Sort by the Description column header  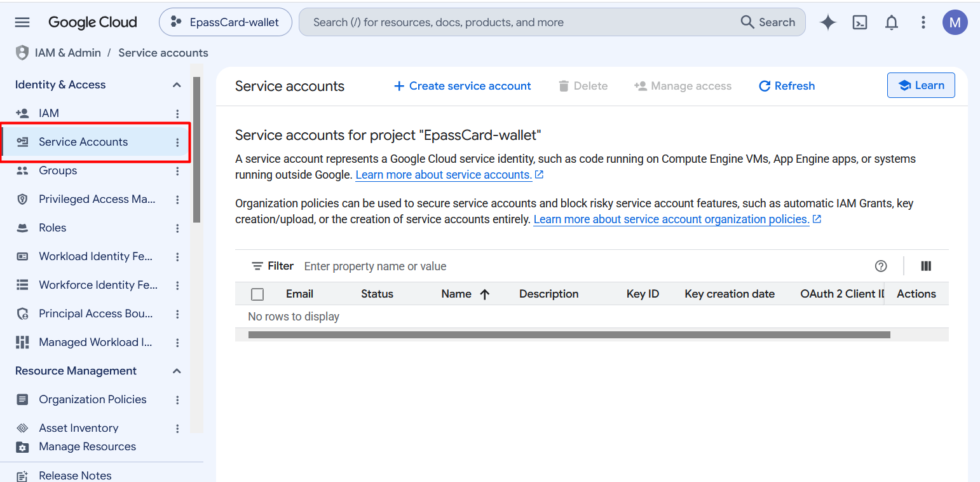click(548, 294)
